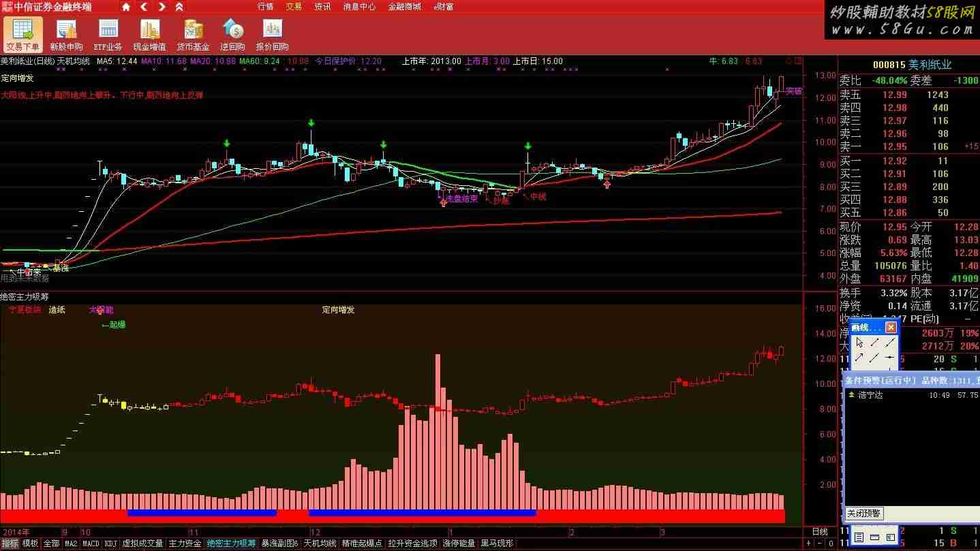Click the 定向增发 label in main chart
Image resolution: width=980 pixels, height=551 pixels.
(17, 78)
